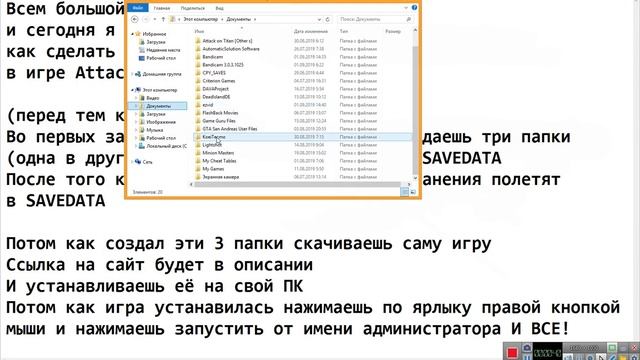The height and width of the screenshot is (360, 640).
Task: Select the CPY_SAVES folder icon
Action: (198, 73)
